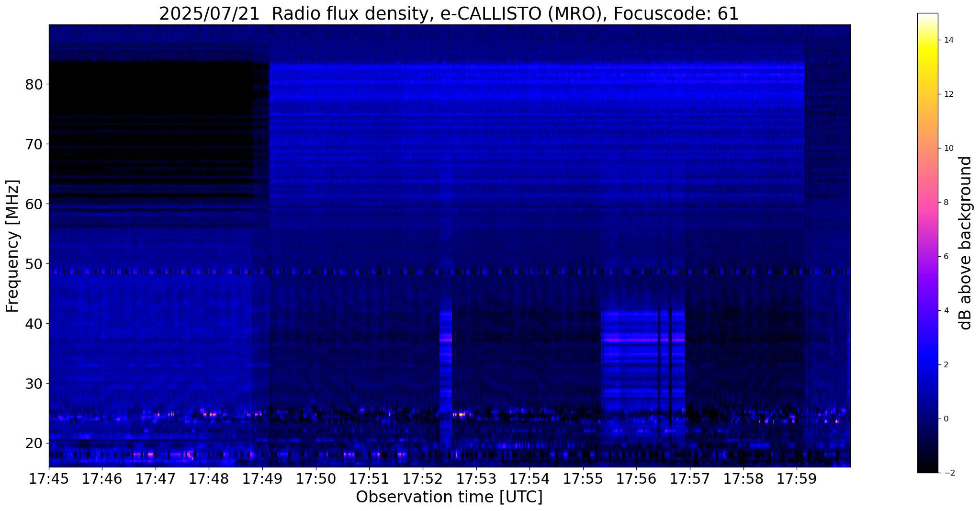
Task: Click the colorbar tick label 8
Action: point(946,203)
